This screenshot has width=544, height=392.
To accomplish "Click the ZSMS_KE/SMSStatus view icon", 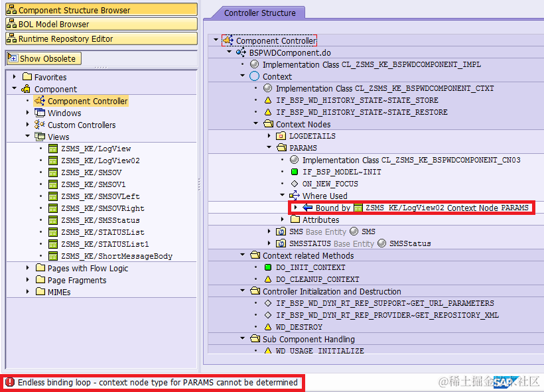I will (x=52, y=220).
